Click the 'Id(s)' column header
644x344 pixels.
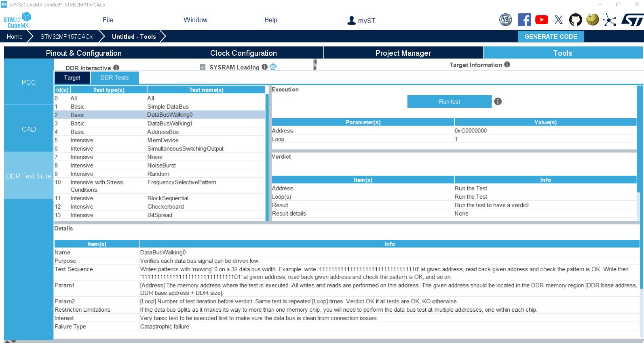(62, 90)
